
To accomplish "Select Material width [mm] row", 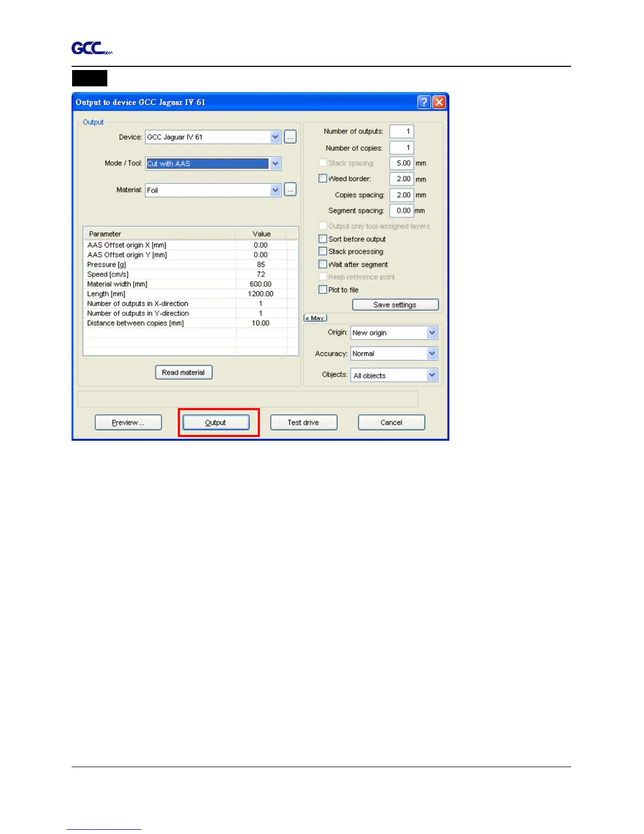I will click(190, 284).
